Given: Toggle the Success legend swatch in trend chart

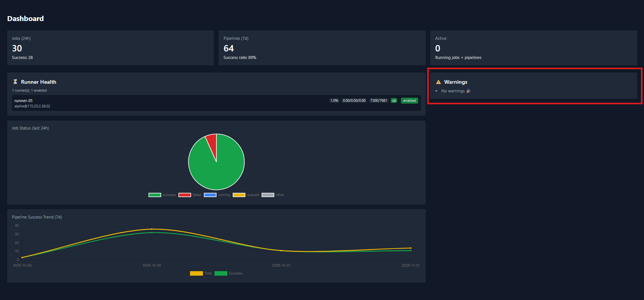Looking at the screenshot, I should coord(221,273).
